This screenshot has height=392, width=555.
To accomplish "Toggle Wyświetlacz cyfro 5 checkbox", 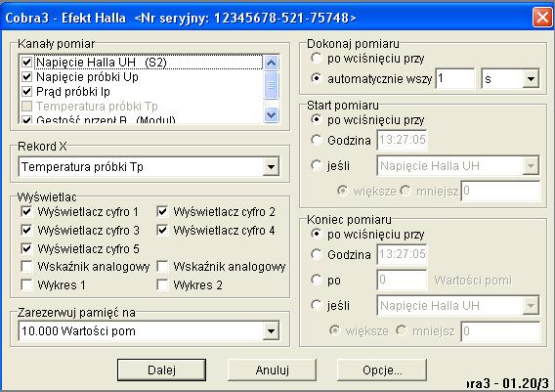I will point(27,248).
